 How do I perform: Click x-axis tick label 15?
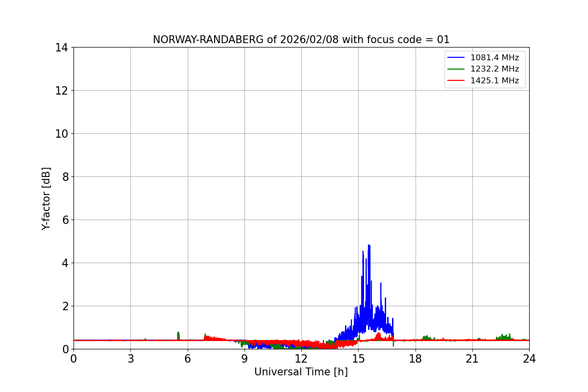[358, 359]
